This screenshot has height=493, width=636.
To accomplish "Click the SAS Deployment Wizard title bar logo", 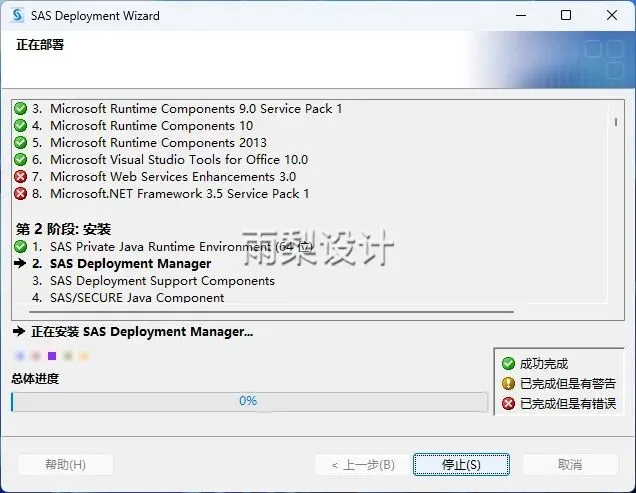I will pyautogui.click(x=17, y=15).
